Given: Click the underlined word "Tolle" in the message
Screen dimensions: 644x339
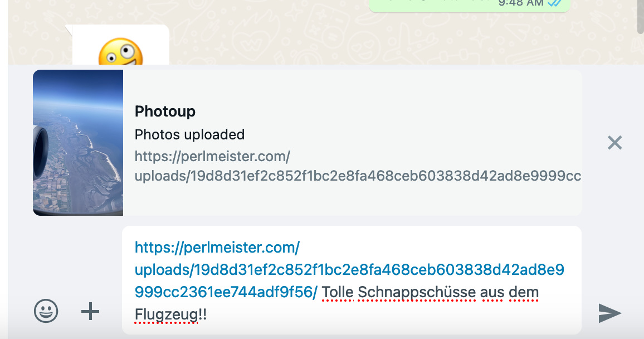Looking at the screenshot, I should point(338,292).
